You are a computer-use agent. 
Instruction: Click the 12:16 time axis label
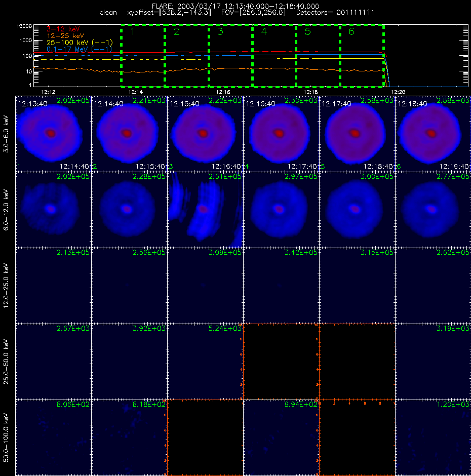223,92
